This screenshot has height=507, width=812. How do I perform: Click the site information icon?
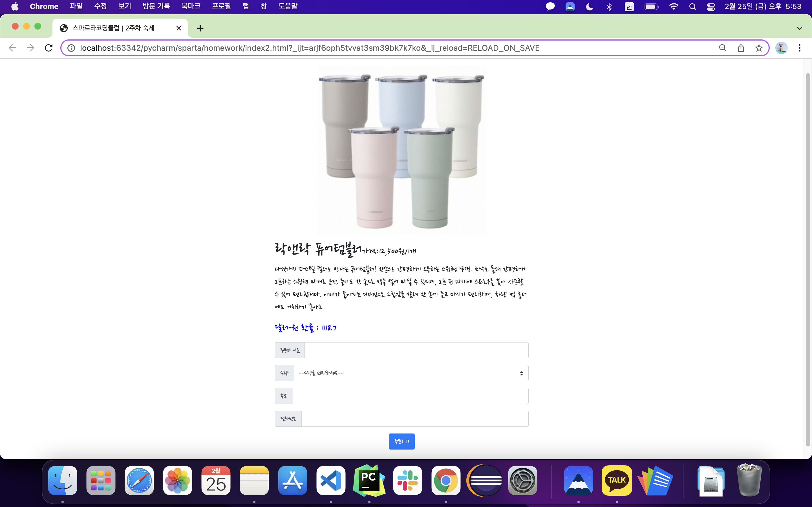point(71,48)
